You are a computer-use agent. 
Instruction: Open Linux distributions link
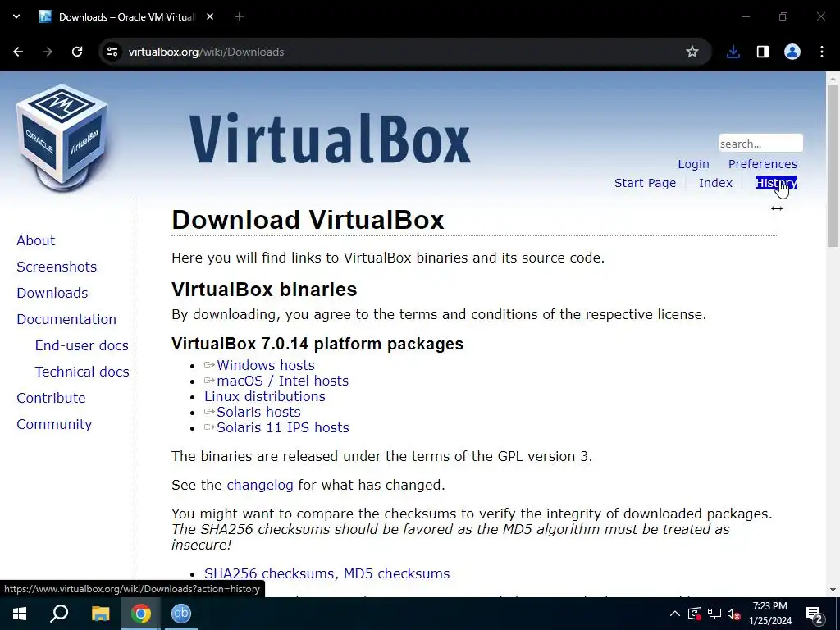pyautogui.click(x=265, y=396)
